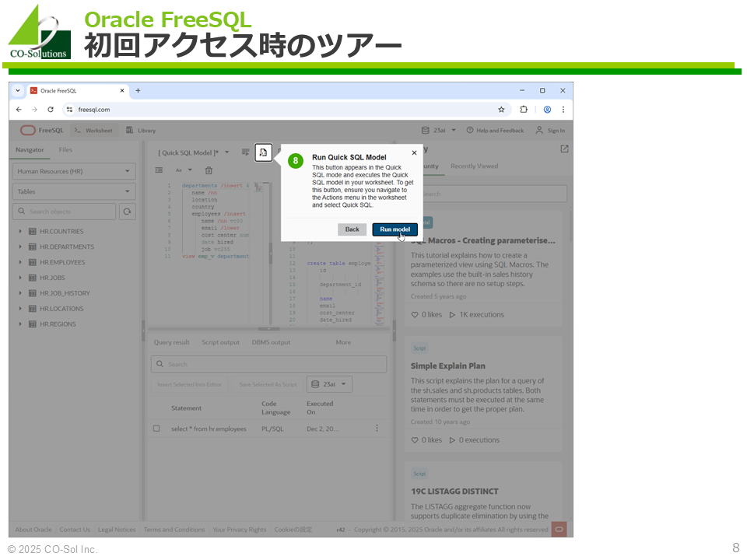The height and width of the screenshot is (560, 747).
Task: Open the browser extensions puzzle icon
Action: point(524,110)
